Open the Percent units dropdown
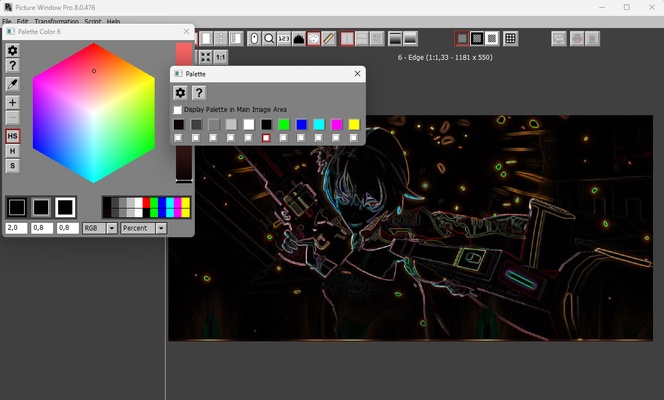Viewport: 664px width, 400px height. click(x=161, y=228)
